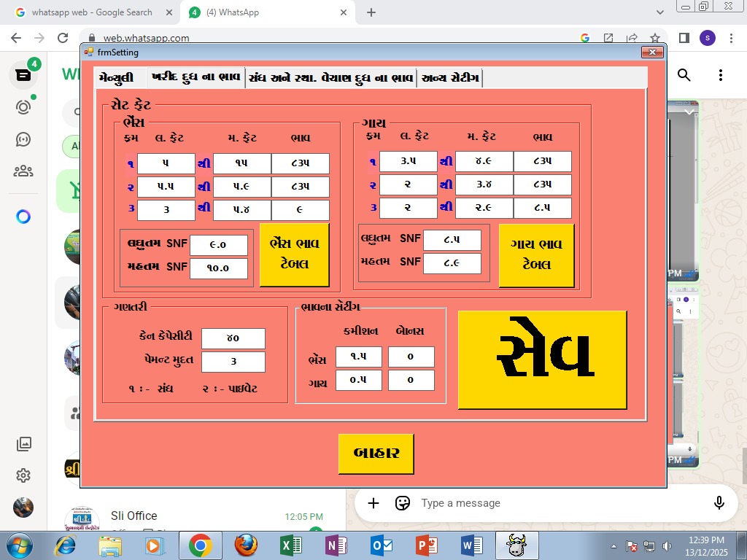Viewport: 747px width, 560px height.
Task: Click the WhatsApp Status icon in sidebar
Action: pyautogui.click(x=23, y=107)
